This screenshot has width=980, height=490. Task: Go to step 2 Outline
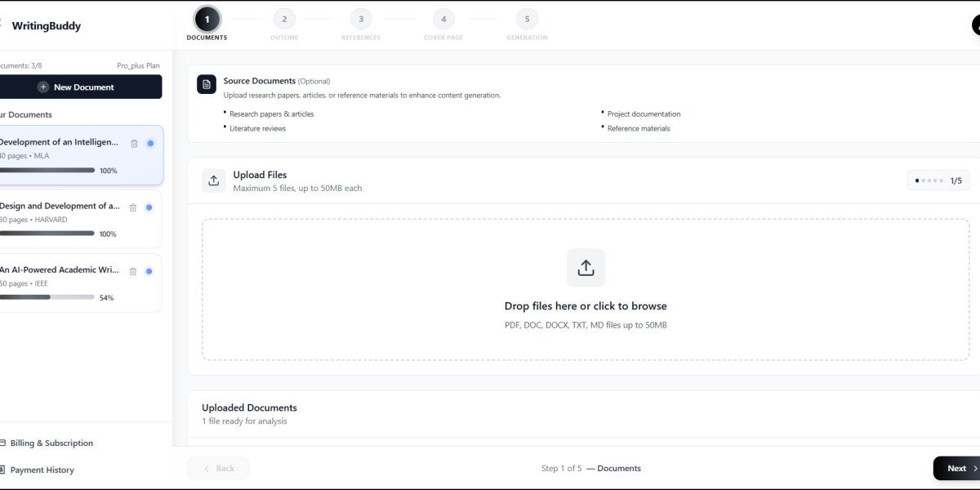284,19
